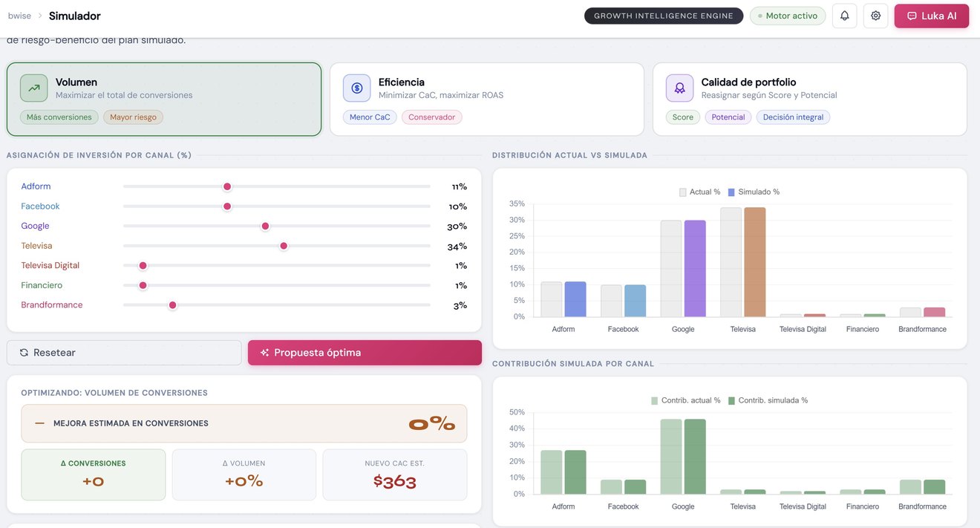Go to the bwise breadcrumb
Screen dimensions: 980x528
(19, 16)
